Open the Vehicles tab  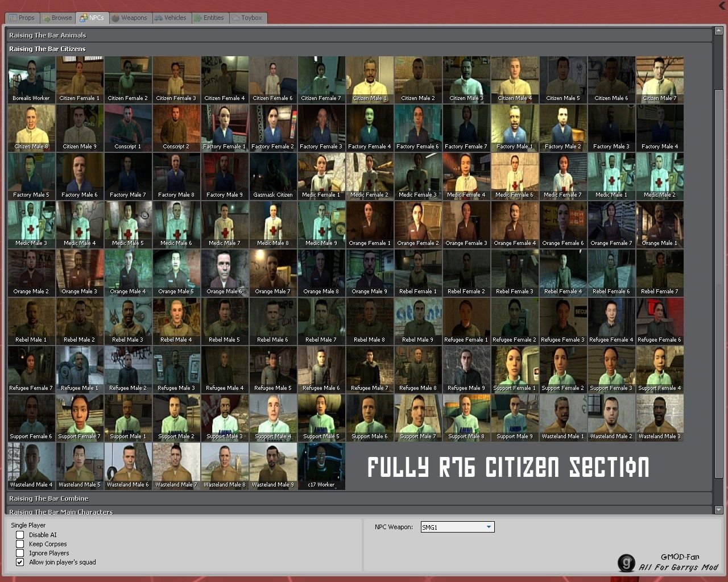171,18
